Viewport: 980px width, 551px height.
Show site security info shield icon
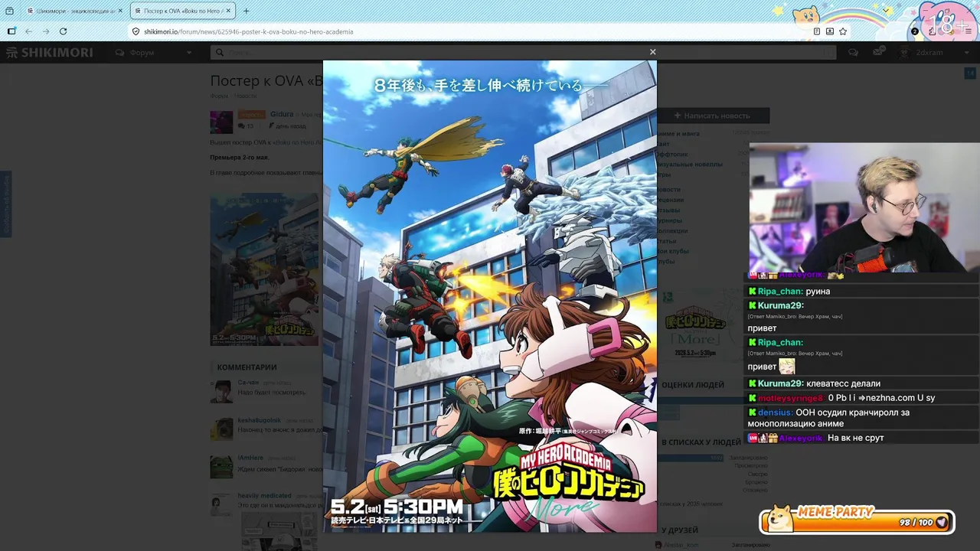click(x=136, y=31)
